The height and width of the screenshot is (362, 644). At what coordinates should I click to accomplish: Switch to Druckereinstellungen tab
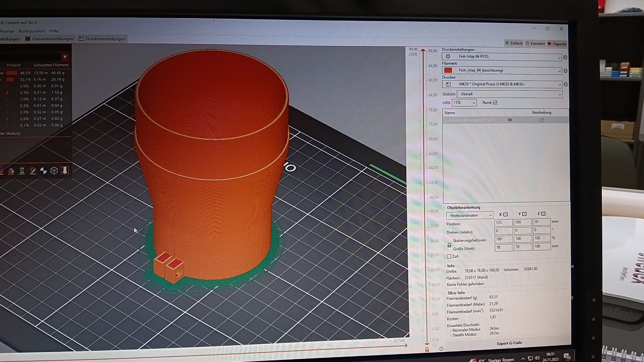102,39
